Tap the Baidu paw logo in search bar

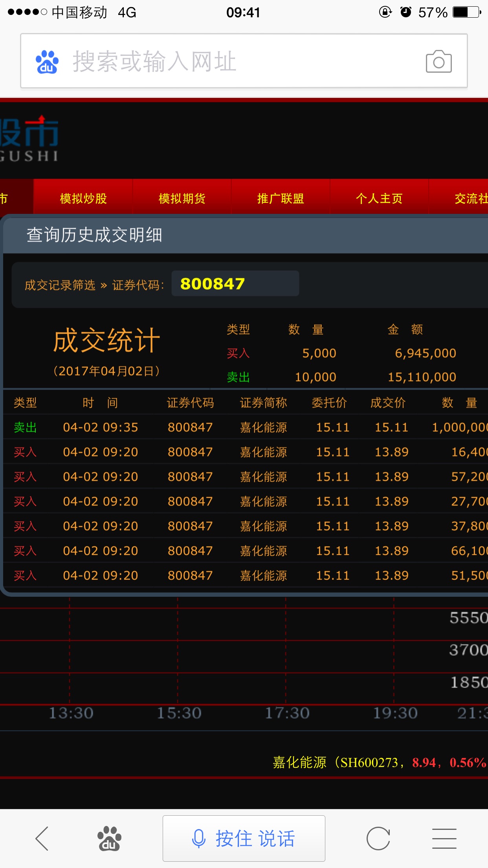(x=47, y=62)
